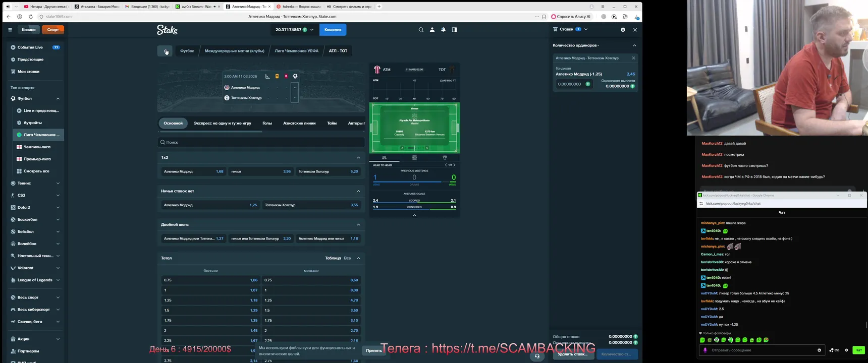The height and width of the screenshot is (363, 868).
Task: Remove Атлетико Мадрид - Тоттенхэм bet from slip
Action: point(633,58)
